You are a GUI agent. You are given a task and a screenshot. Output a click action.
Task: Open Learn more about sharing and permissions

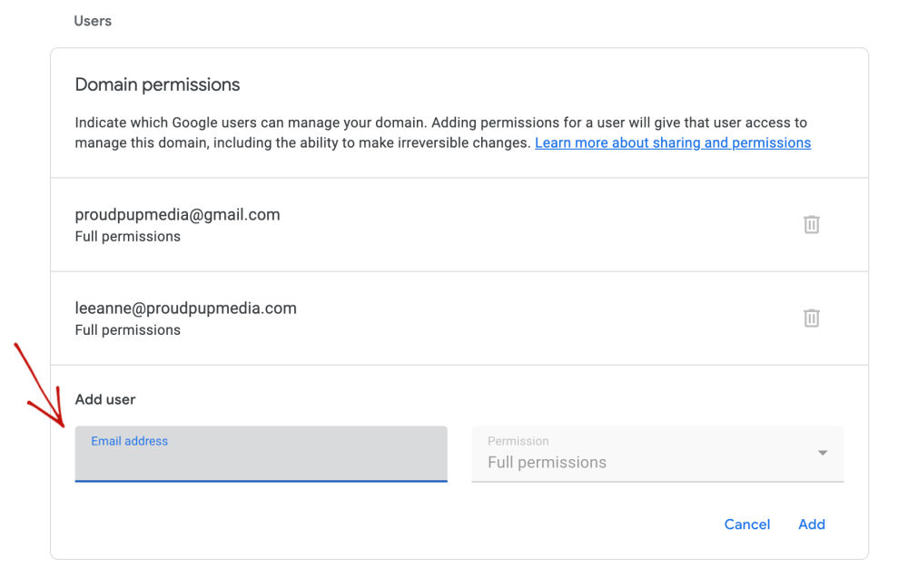pos(673,143)
